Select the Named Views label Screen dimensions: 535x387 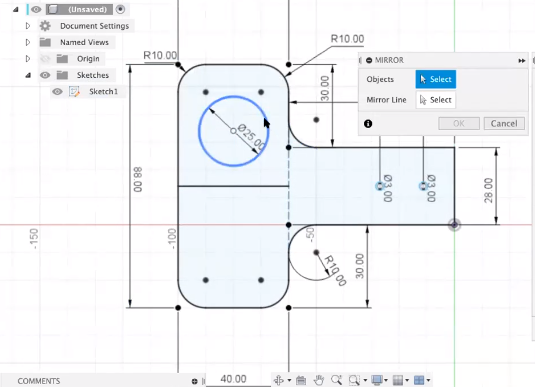click(84, 42)
